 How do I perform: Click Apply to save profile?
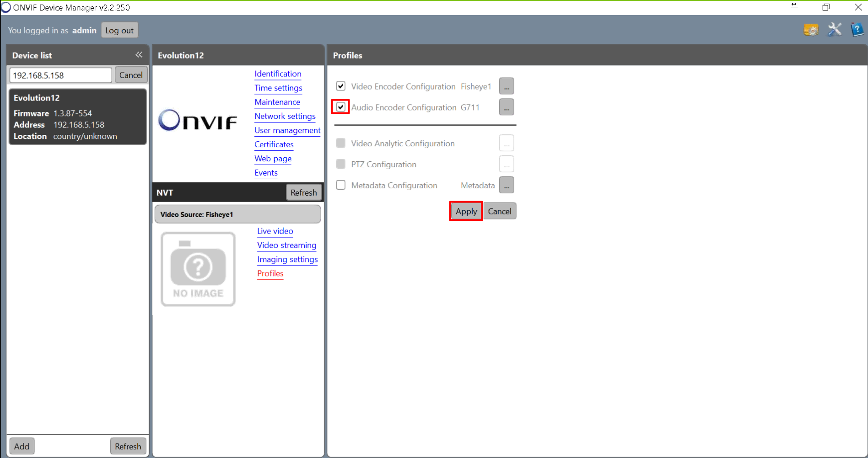click(466, 211)
